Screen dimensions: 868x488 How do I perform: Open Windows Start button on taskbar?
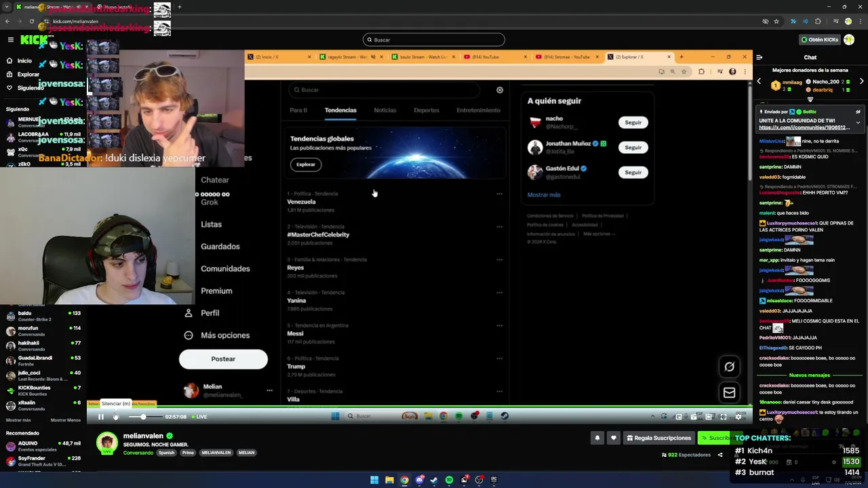point(374,481)
